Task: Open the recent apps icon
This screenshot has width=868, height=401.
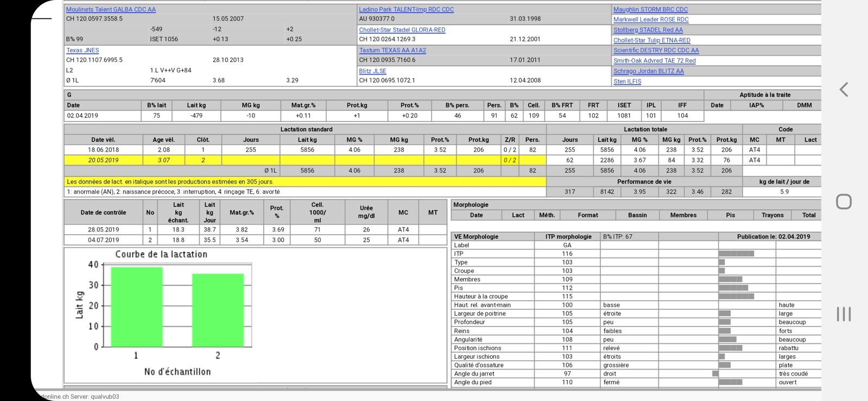Action: pos(844,314)
